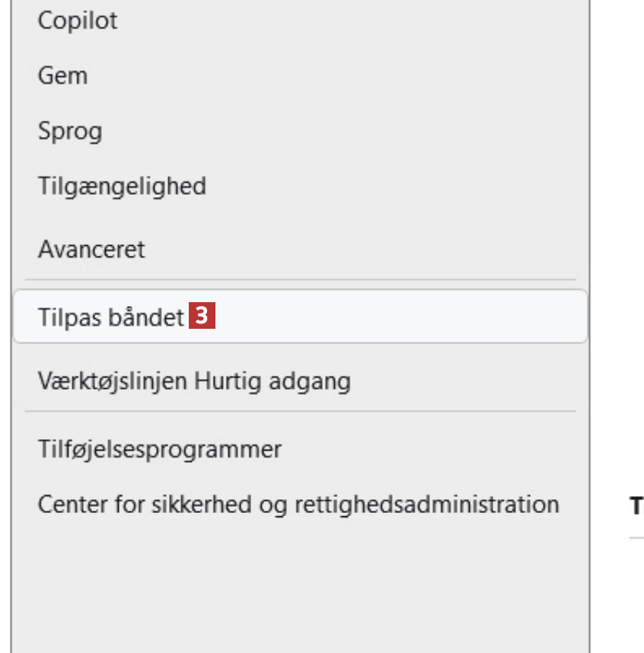Click the partially visible bold T heading
The height and width of the screenshot is (653, 644).
coord(636,506)
